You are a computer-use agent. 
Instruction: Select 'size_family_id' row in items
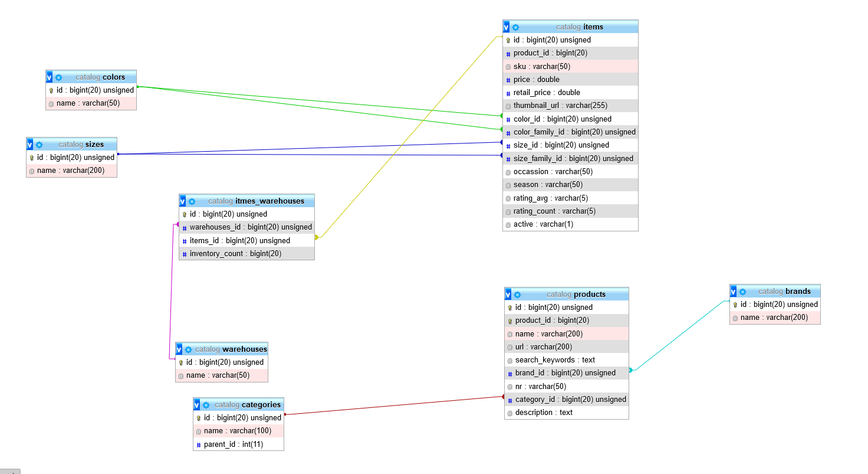(x=570, y=159)
